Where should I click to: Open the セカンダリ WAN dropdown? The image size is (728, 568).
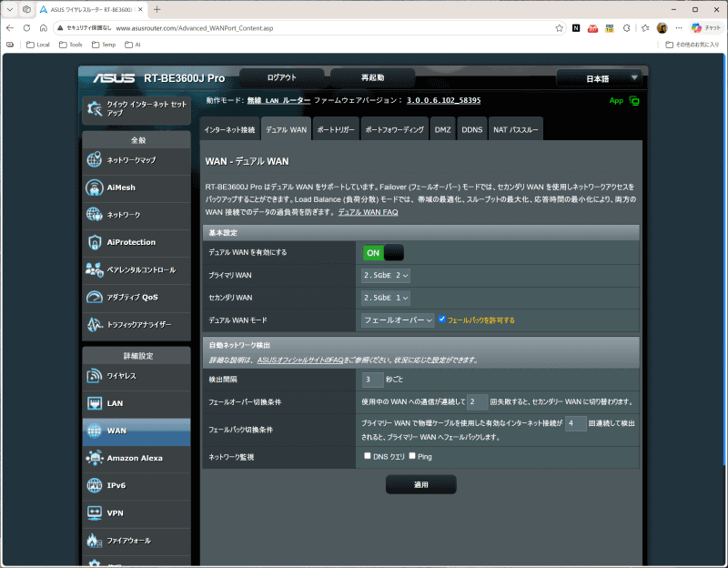(x=386, y=298)
